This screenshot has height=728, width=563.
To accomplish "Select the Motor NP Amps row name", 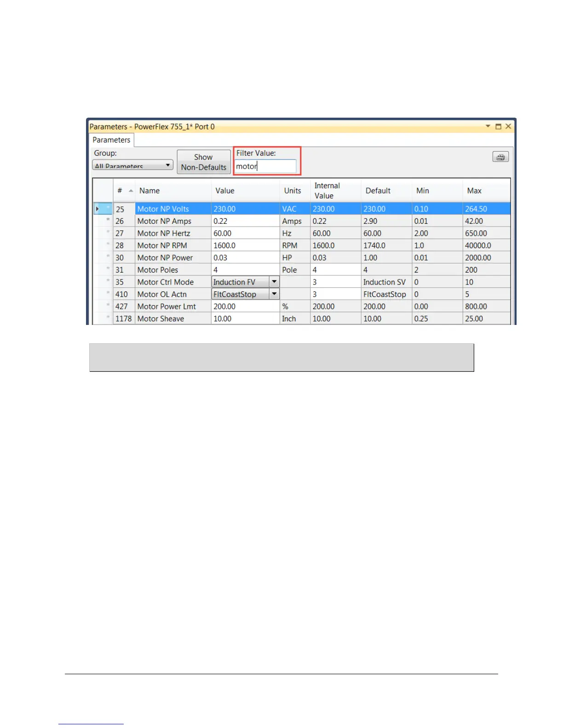I will [x=164, y=221].
